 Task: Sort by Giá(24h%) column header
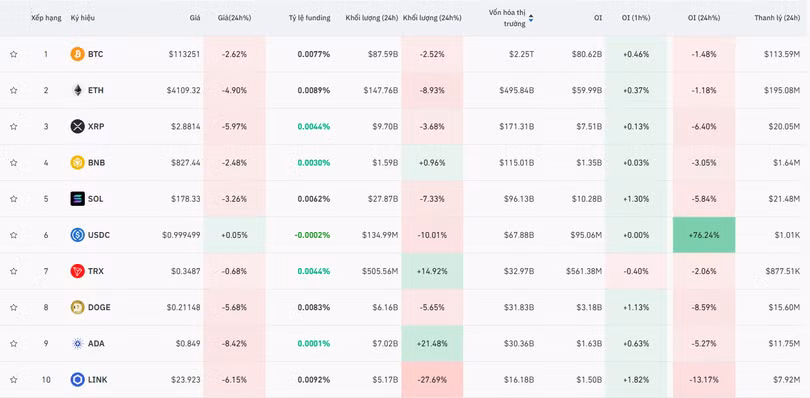[234, 18]
